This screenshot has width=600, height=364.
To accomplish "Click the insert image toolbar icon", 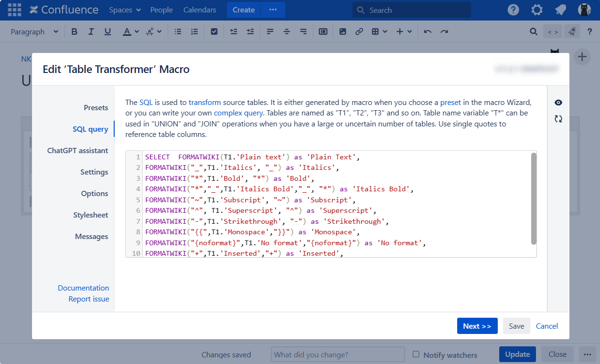I will [343, 31].
